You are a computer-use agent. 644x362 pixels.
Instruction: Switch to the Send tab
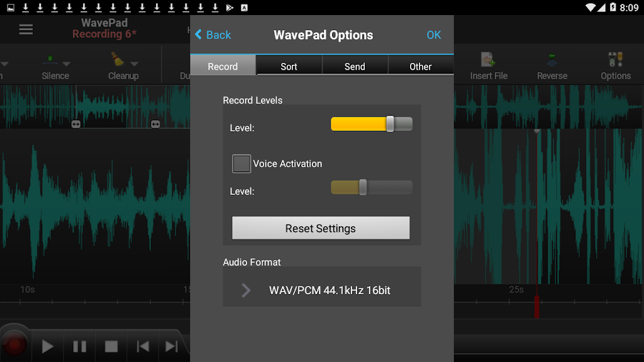355,66
